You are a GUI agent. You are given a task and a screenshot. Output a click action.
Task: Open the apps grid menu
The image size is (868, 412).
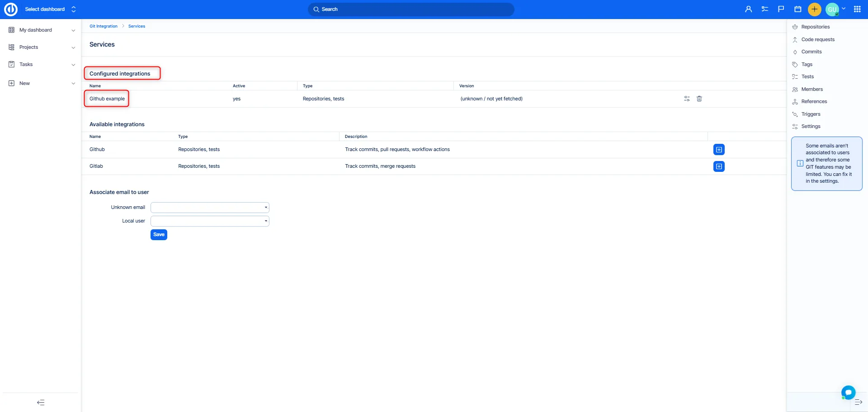[857, 9]
